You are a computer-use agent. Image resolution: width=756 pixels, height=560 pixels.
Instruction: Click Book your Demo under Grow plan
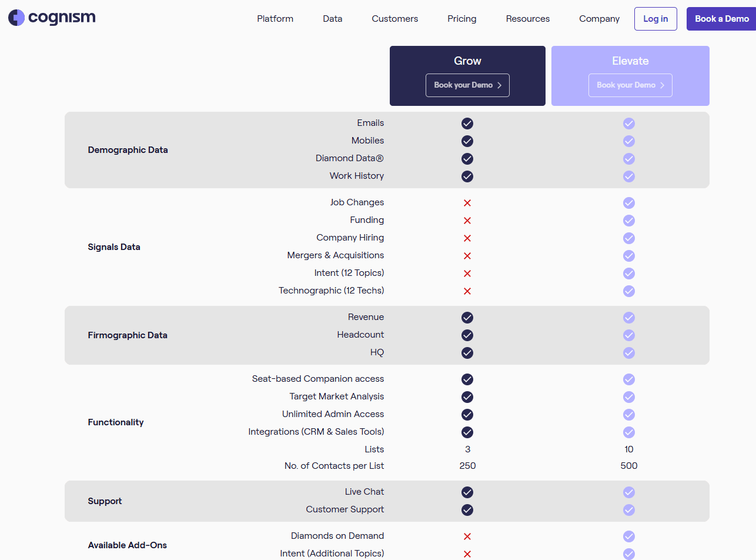click(467, 85)
